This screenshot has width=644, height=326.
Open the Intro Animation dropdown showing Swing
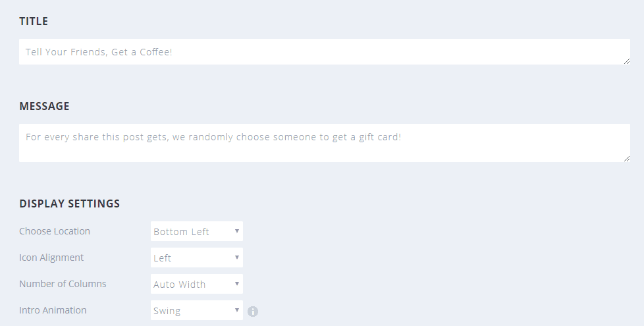tap(196, 310)
